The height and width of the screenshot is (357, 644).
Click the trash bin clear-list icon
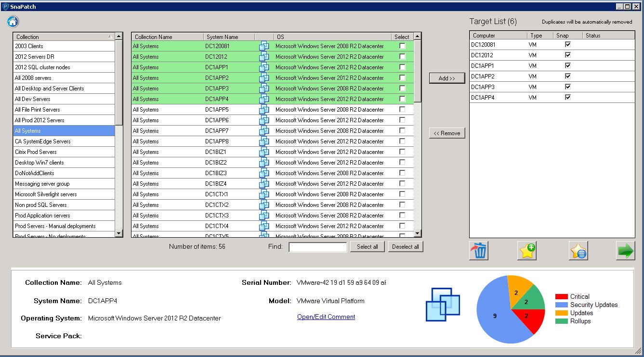pos(479,251)
